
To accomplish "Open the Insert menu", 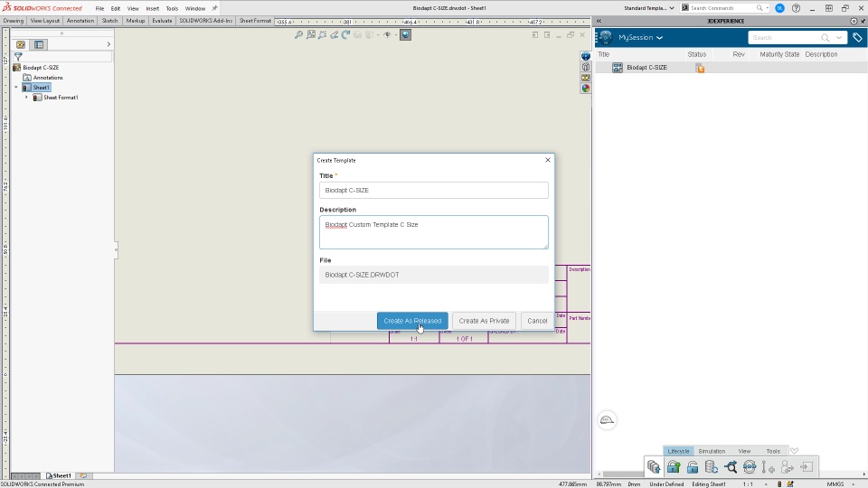I will click(152, 8).
